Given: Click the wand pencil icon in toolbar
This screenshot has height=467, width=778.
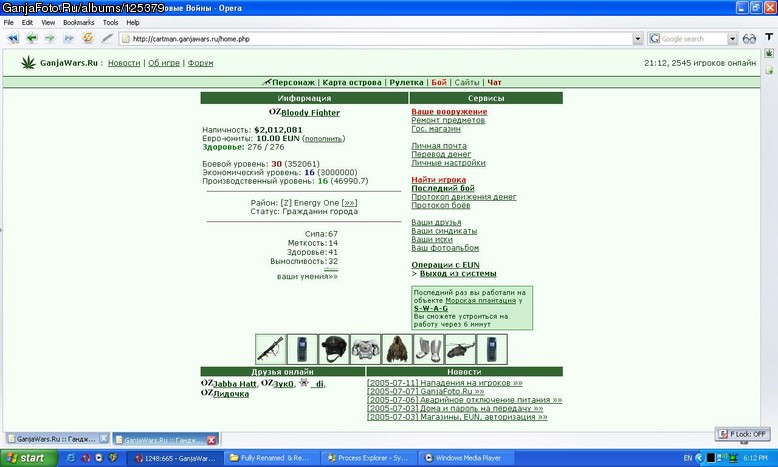Looking at the screenshot, I should pyautogui.click(x=107, y=38).
